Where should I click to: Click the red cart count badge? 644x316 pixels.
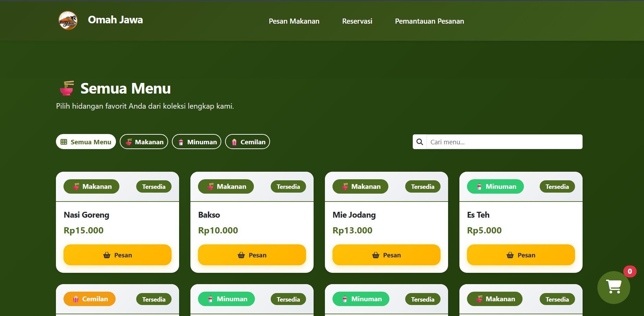pyautogui.click(x=630, y=271)
